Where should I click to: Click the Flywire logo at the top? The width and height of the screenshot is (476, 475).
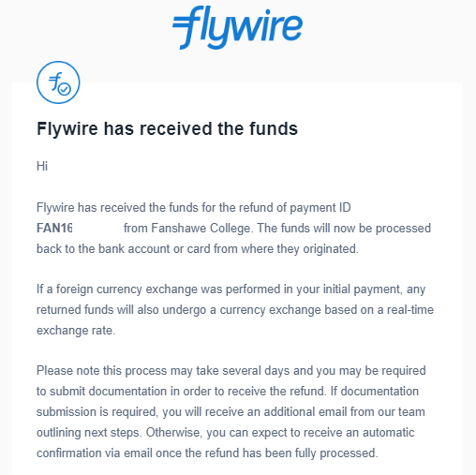[237, 27]
